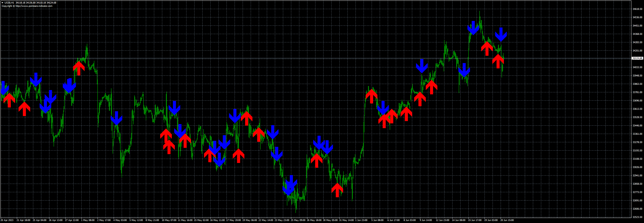Click the 12 Jun 23:00 time axis label
Screen dimensions: 644x223
(443, 220)
